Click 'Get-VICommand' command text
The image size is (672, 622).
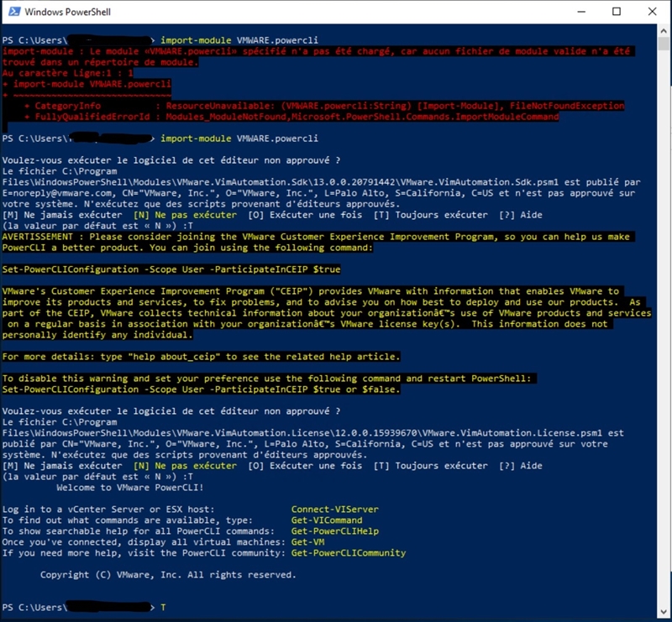click(x=327, y=520)
